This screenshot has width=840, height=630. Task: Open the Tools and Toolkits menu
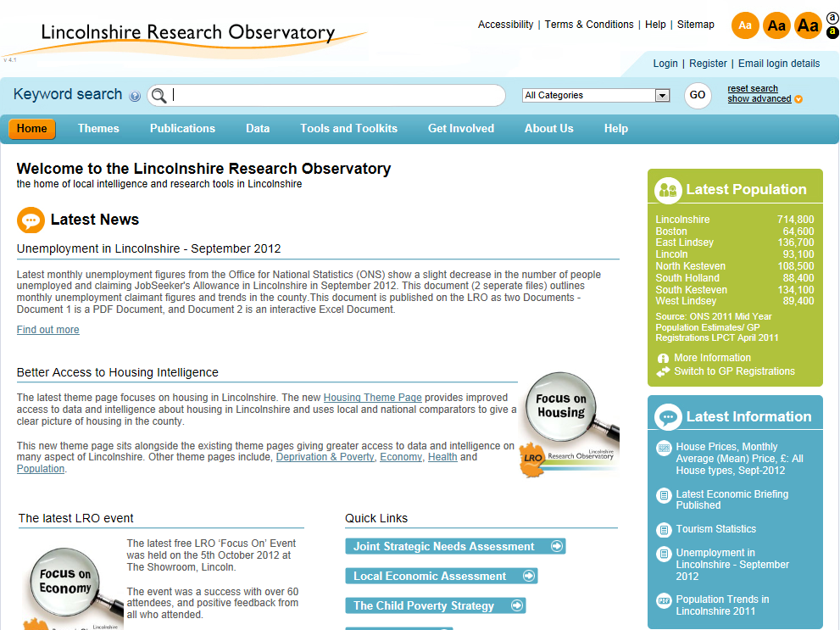[348, 129]
